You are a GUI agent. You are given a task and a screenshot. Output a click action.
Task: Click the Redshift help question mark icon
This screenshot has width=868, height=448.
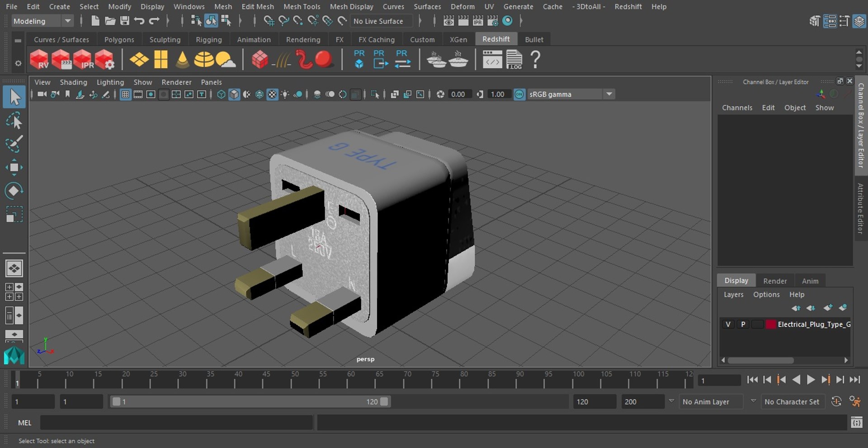(535, 60)
